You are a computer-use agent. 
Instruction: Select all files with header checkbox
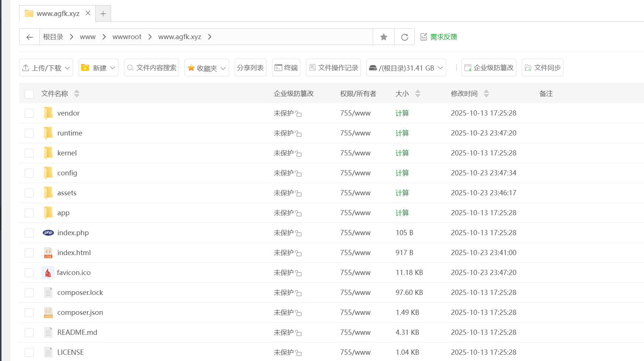[x=29, y=94]
